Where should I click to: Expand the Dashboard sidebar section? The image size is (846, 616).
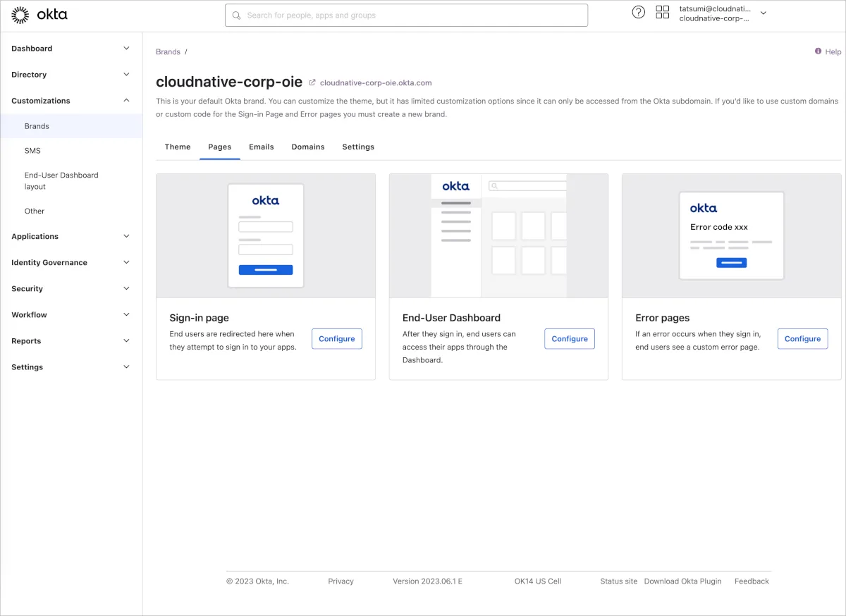pos(126,49)
